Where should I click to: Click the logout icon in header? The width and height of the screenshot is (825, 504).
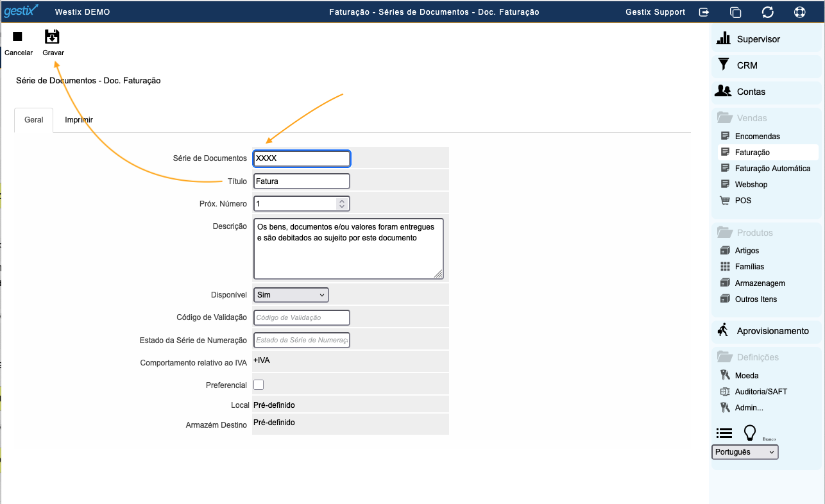pos(704,12)
